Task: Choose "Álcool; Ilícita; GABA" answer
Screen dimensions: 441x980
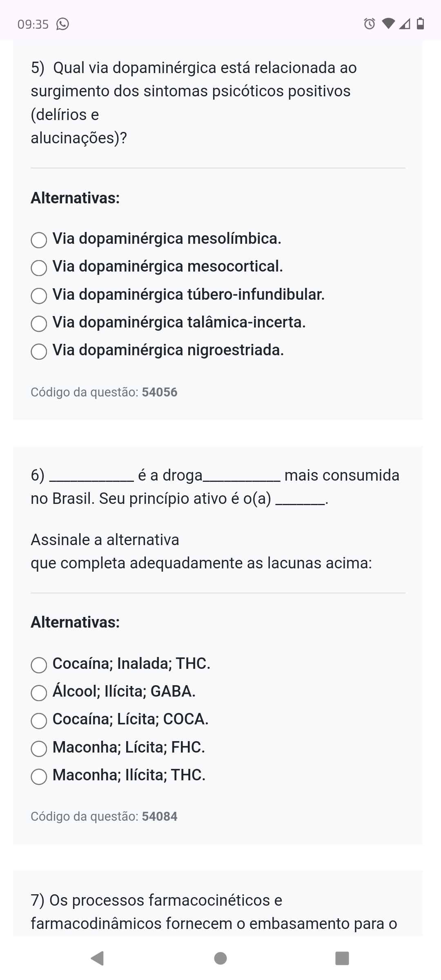Action: pyautogui.click(x=39, y=693)
